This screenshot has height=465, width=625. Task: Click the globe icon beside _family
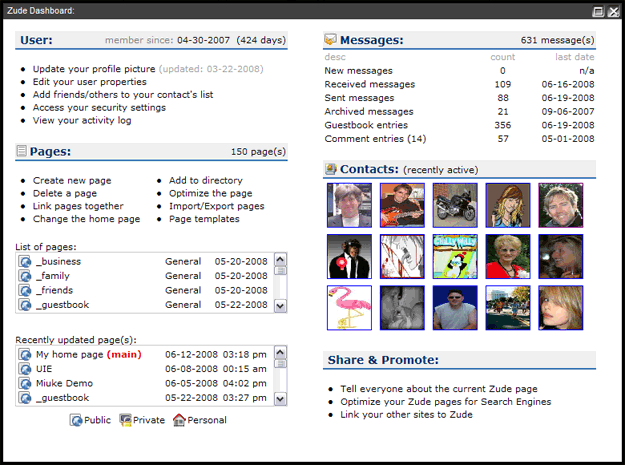25,276
